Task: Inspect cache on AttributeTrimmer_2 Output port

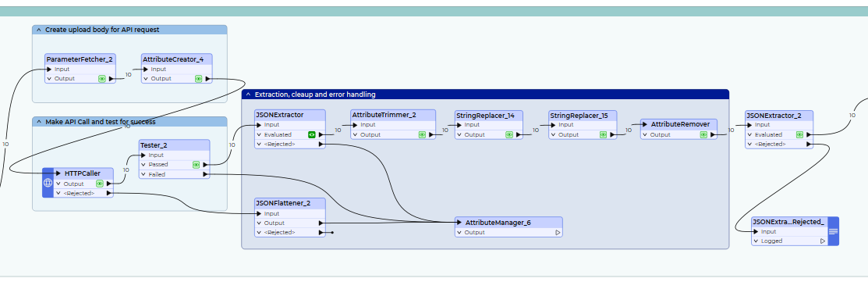Action: [x=422, y=134]
